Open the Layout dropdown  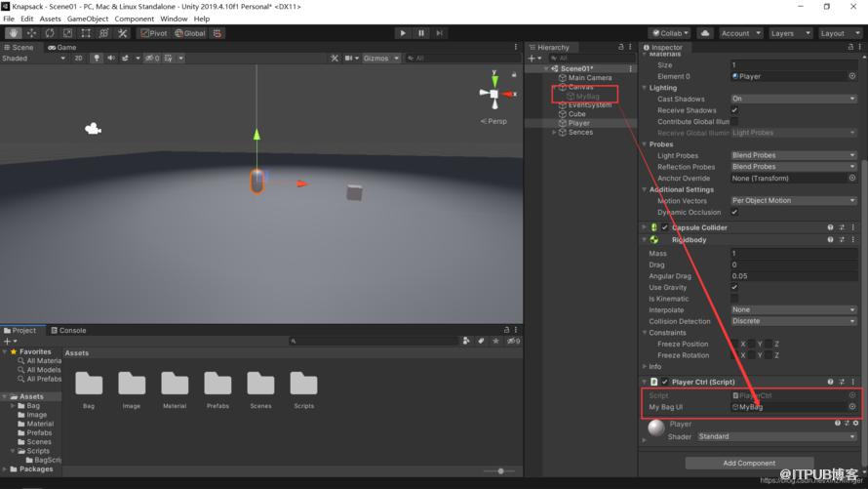tap(839, 33)
